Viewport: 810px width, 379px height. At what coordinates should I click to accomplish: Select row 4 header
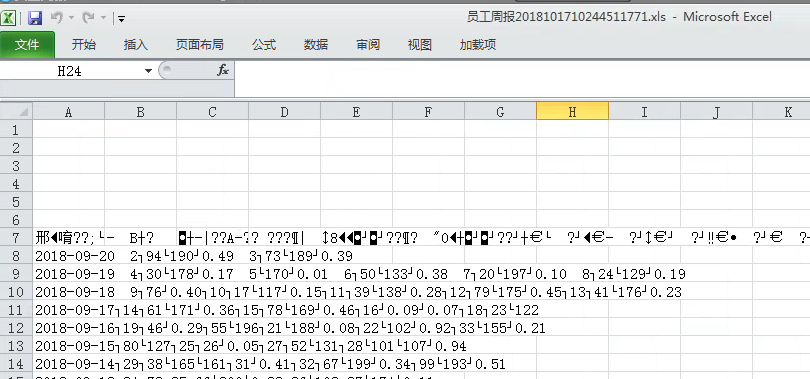pos(16,184)
